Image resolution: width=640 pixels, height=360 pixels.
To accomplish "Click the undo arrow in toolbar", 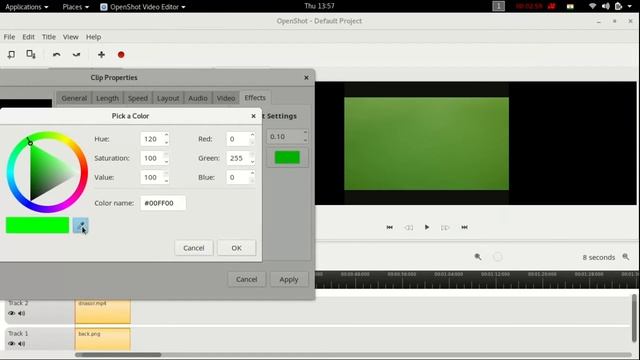I will (56, 55).
